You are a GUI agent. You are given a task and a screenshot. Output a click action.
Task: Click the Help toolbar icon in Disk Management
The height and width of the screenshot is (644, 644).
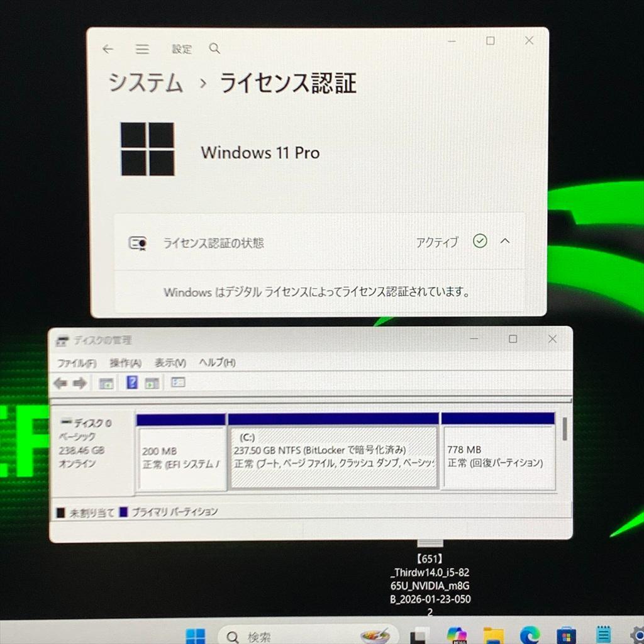pos(133,382)
